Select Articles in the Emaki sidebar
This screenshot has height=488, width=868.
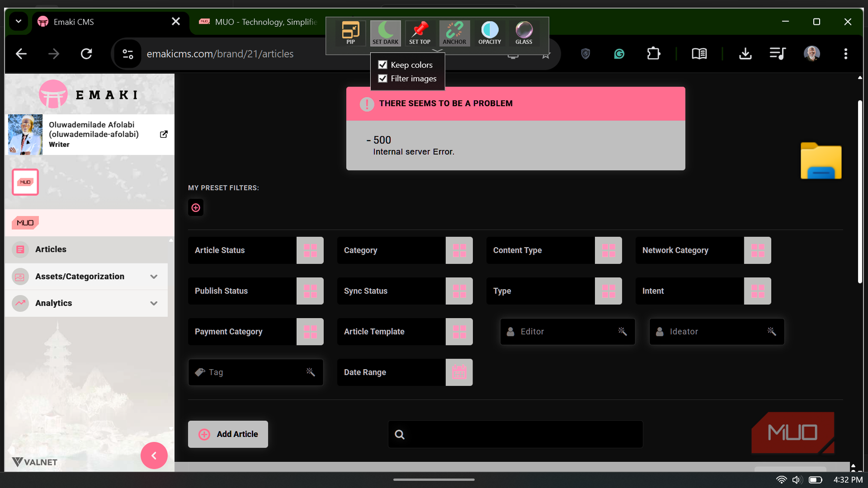coord(51,249)
